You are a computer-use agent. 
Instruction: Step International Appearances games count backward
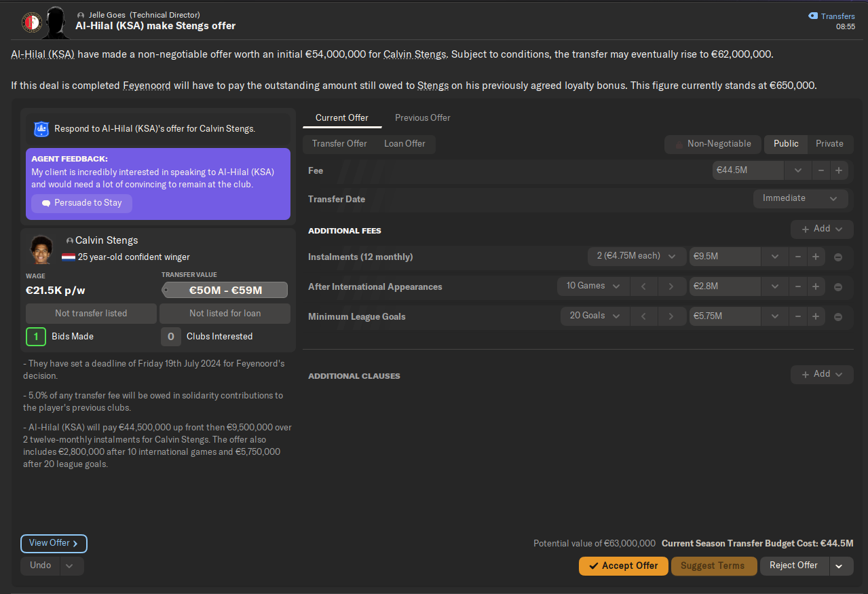click(643, 286)
